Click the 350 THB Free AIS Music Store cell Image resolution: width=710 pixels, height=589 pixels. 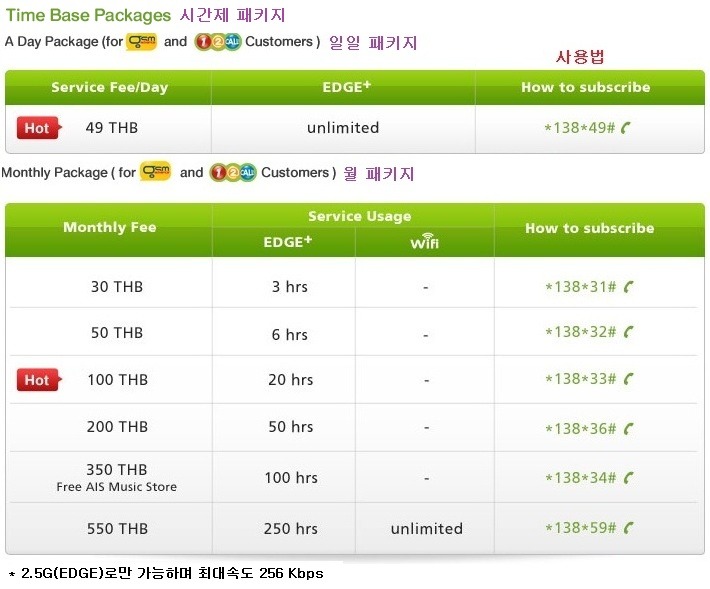pos(117,477)
